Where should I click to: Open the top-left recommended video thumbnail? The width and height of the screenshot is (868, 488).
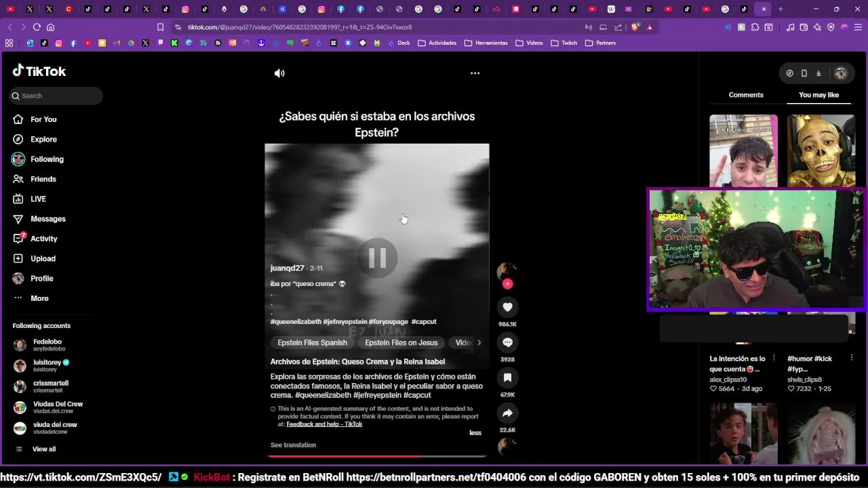tap(743, 150)
